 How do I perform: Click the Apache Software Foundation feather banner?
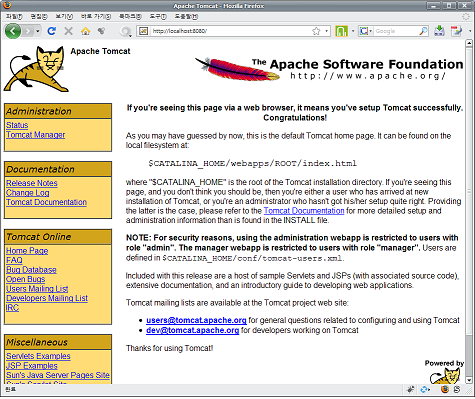click(x=329, y=69)
